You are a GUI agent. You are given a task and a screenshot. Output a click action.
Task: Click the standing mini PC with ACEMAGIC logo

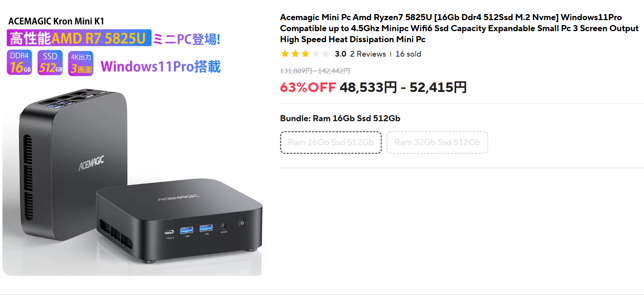click(72, 163)
